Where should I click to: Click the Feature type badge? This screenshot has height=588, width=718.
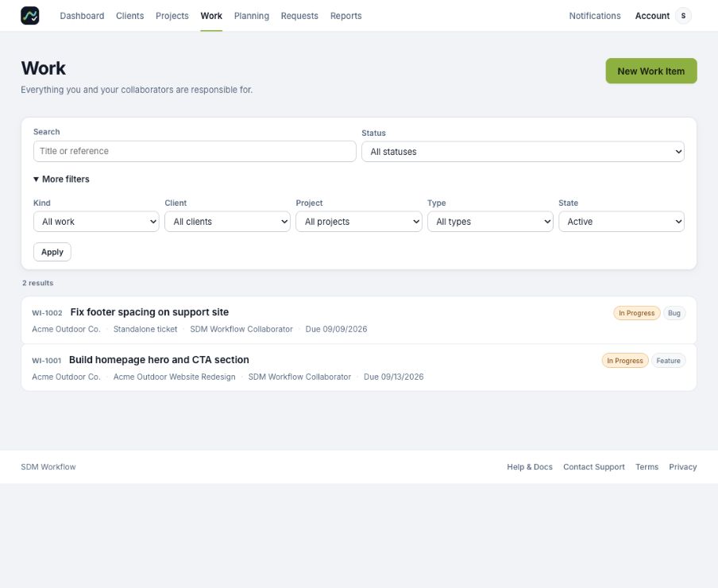[668, 361]
